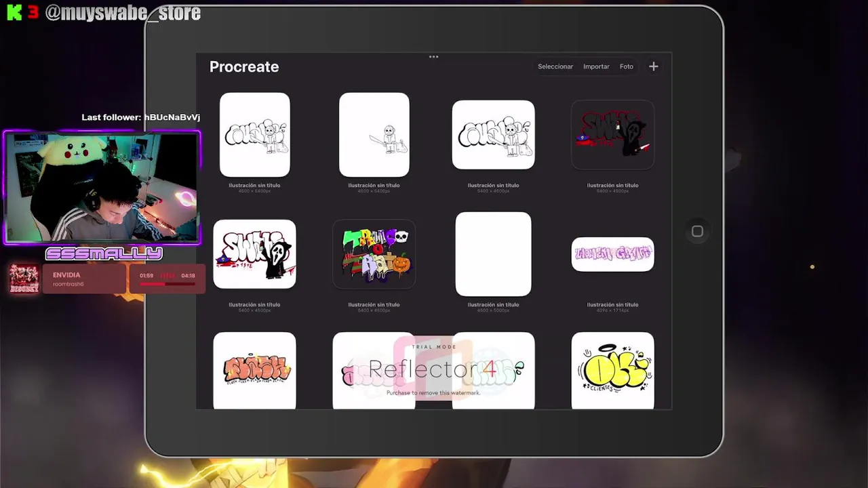Click the SSSMALLY name banner

tap(104, 254)
